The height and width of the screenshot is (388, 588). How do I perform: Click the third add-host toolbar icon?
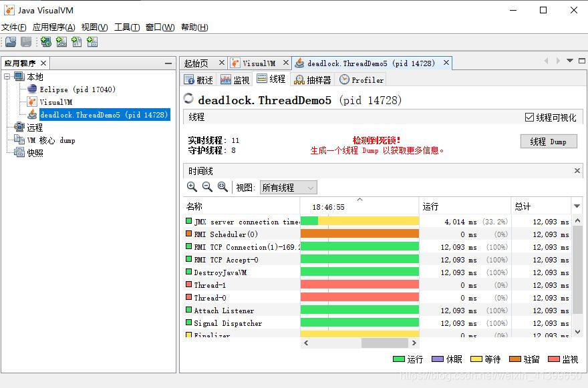coord(77,41)
